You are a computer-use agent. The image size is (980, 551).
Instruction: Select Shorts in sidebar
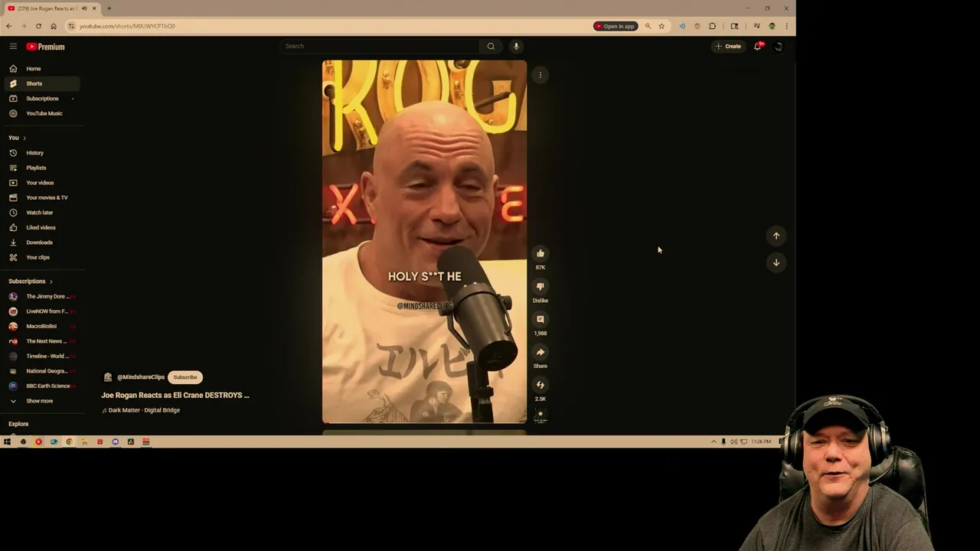click(x=42, y=83)
